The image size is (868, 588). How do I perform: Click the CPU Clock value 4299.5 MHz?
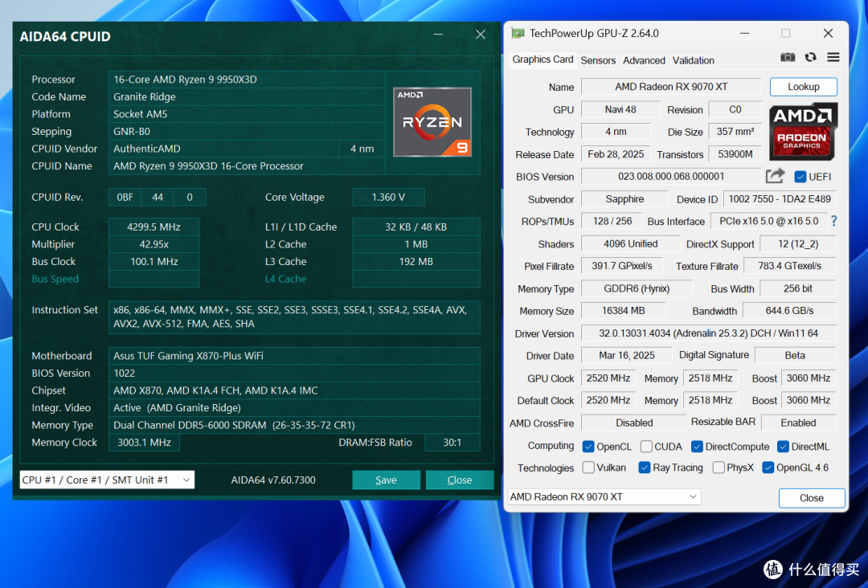154,227
